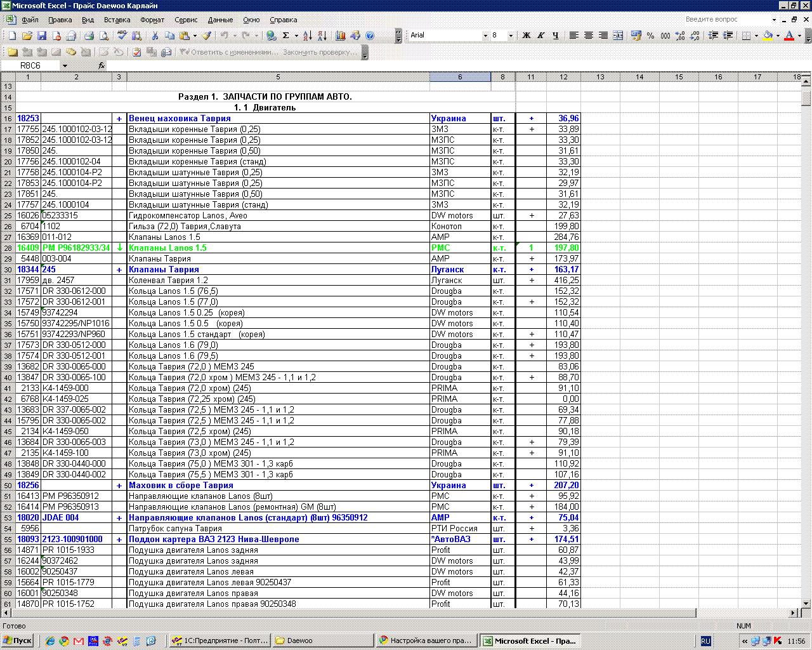Click the fx insert function icon
The width and height of the screenshot is (812, 650).
(x=101, y=65)
